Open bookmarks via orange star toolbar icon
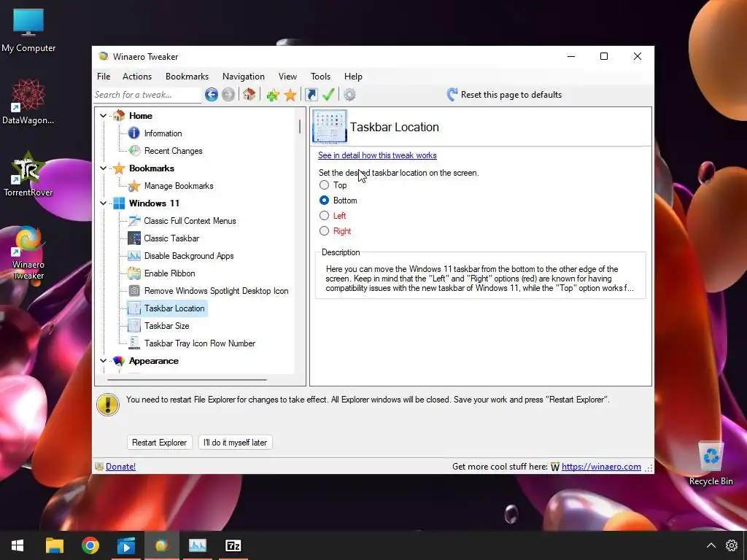 (290, 95)
